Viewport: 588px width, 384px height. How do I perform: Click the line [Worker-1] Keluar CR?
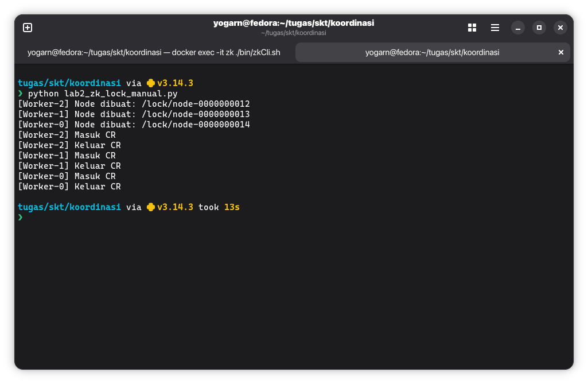(x=69, y=166)
